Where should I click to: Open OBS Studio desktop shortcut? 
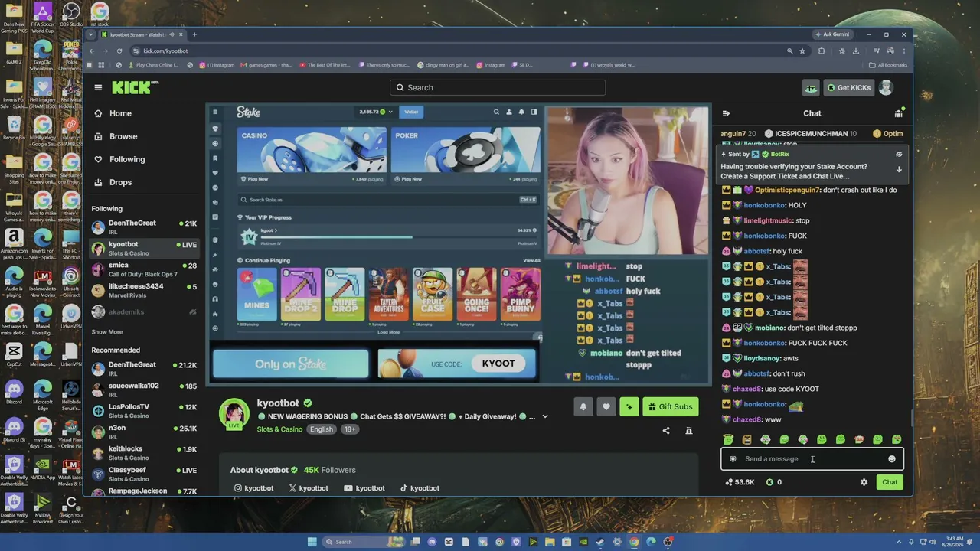coord(71,15)
